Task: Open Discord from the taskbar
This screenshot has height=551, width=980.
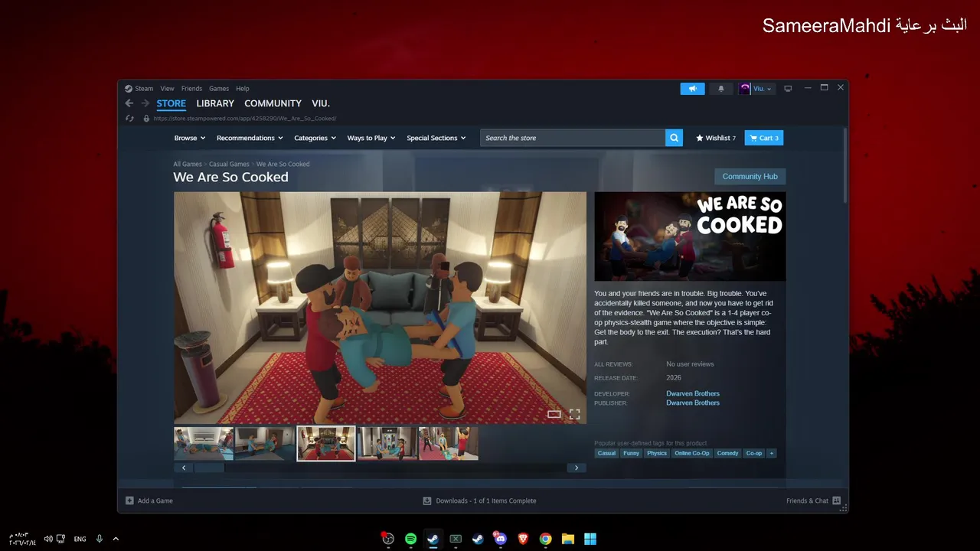Action: (501, 539)
